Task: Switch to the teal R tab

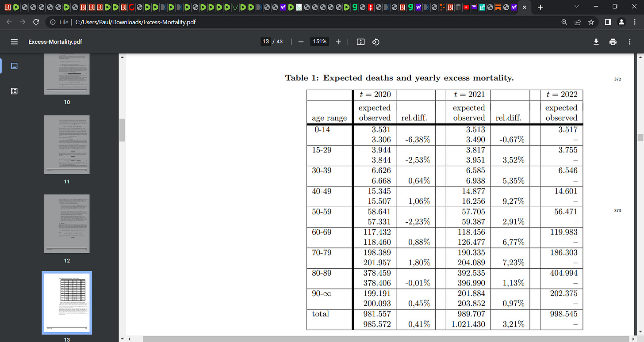Action: click(482, 7)
